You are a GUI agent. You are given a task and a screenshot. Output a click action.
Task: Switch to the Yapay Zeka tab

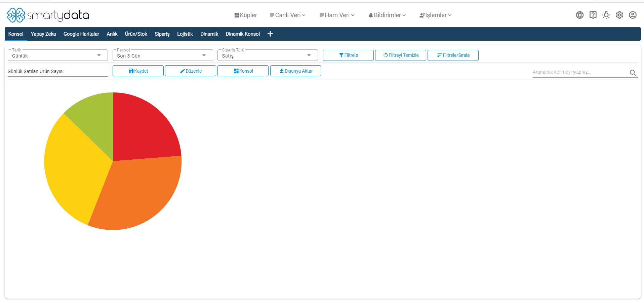[43, 34]
